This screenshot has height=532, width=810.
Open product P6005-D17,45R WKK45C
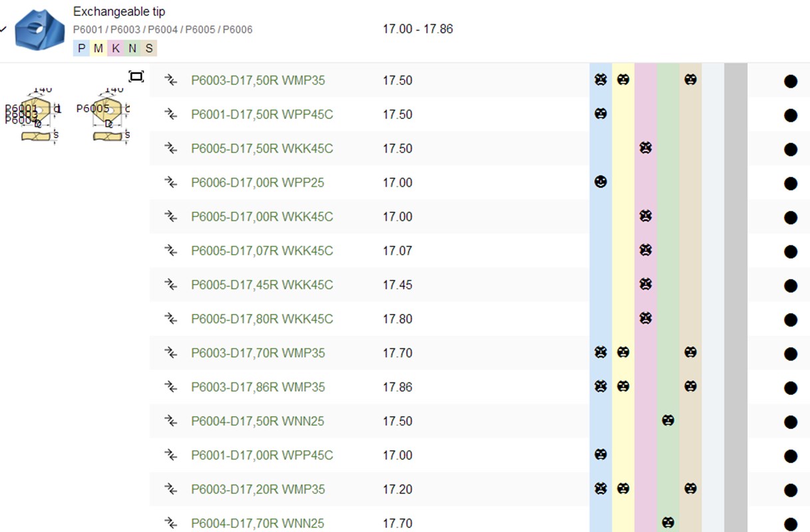click(x=262, y=285)
